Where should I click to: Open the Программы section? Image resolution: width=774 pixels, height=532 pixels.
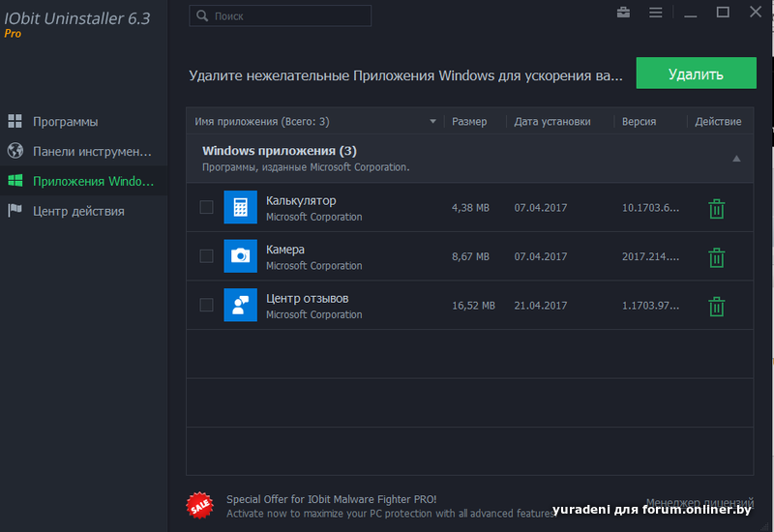click(x=65, y=122)
